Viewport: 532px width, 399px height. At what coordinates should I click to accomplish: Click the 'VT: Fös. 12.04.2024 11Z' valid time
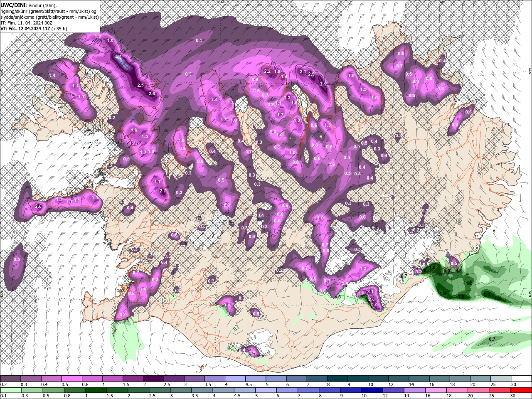(25, 29)
